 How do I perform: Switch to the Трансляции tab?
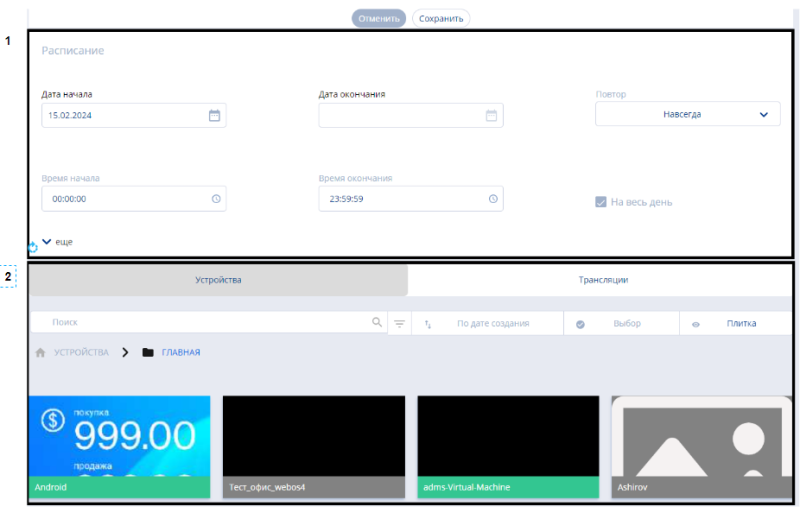[602, 280]
